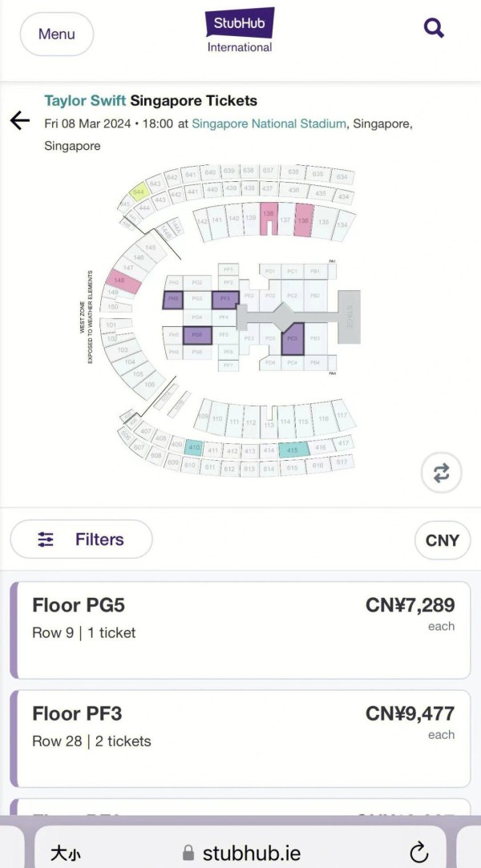The image size is (481, 868).
Task: Tap the padlock icon beside stubhub.ie
Action: [189, 852]
